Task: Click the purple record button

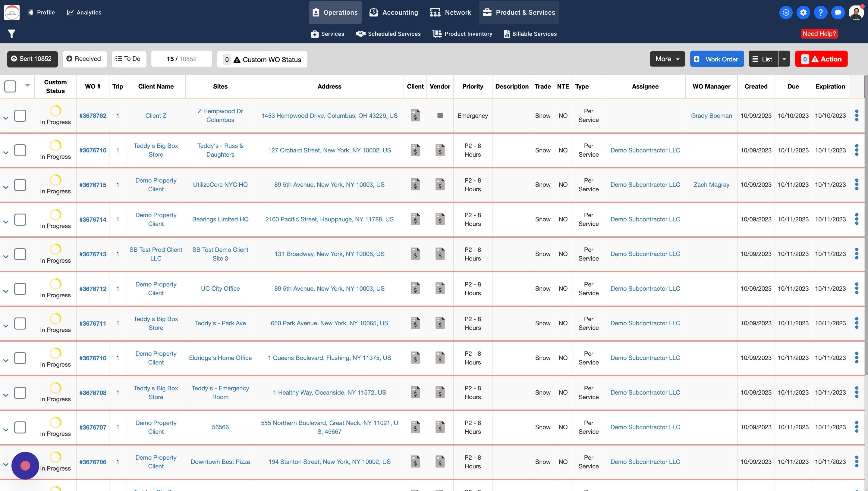Action: pyautogui.click(x=25, y=466)
